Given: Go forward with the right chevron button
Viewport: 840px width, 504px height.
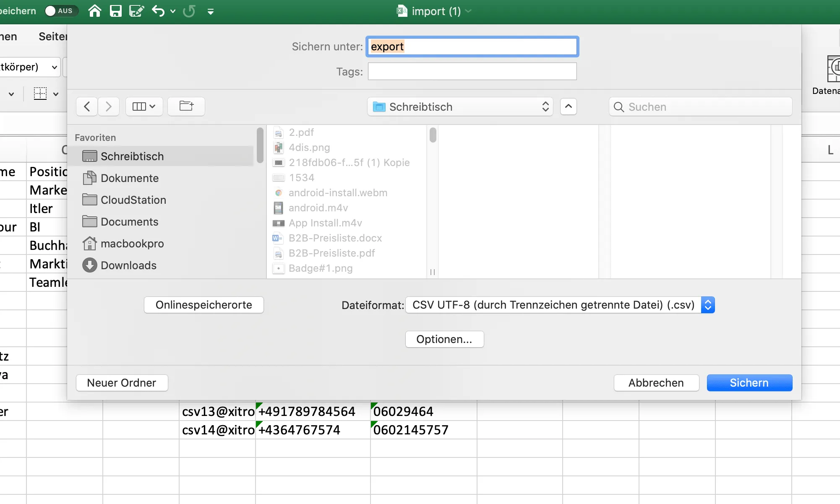Looking at the screenshot, I should click(109, 107).
